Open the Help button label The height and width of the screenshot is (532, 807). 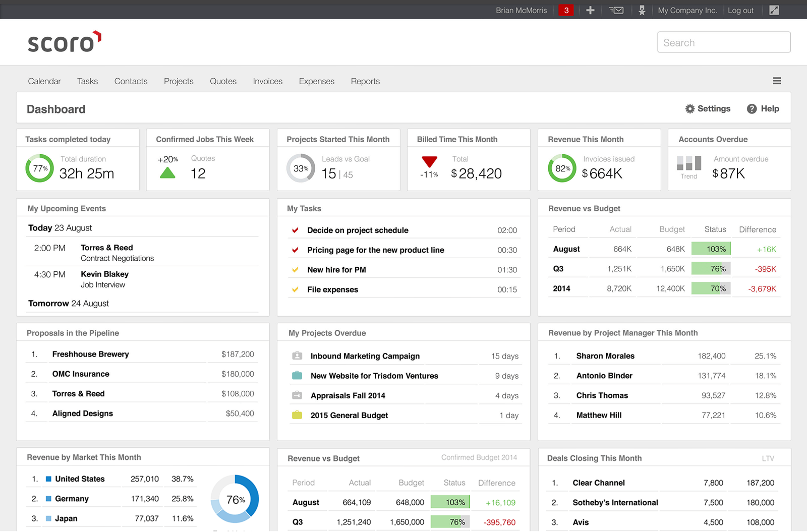[x=770, y=108]
